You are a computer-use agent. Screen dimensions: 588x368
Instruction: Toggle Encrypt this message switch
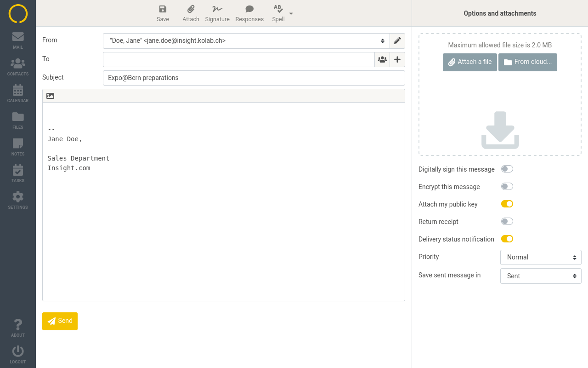[507, 186]
